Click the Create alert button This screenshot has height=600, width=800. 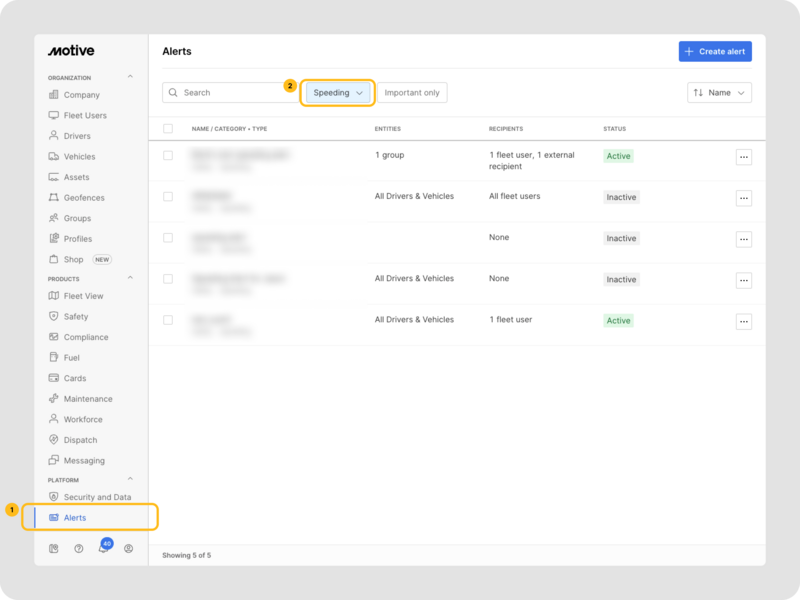pyautogui.click(x=714, y=51)
